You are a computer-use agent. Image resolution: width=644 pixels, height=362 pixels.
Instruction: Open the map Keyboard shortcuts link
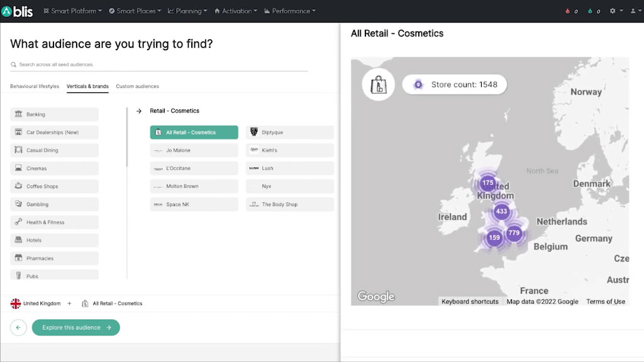coord(470,302)
